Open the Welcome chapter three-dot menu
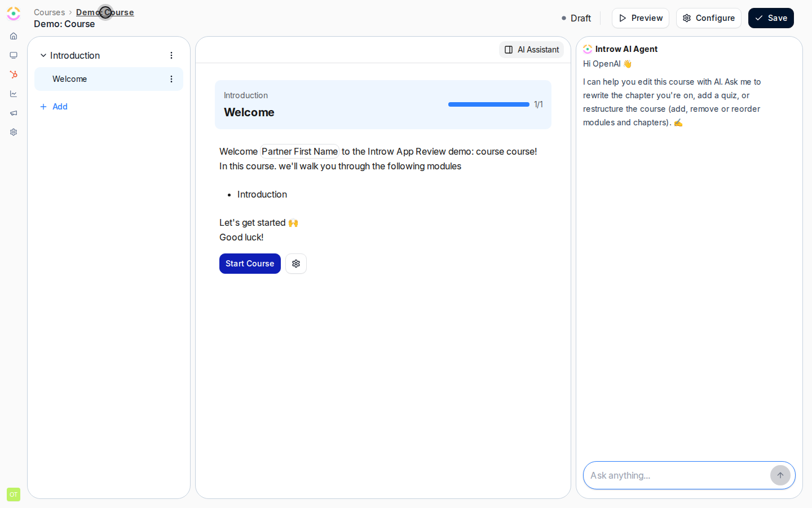The image size is (812, 508). click(171, 79)
